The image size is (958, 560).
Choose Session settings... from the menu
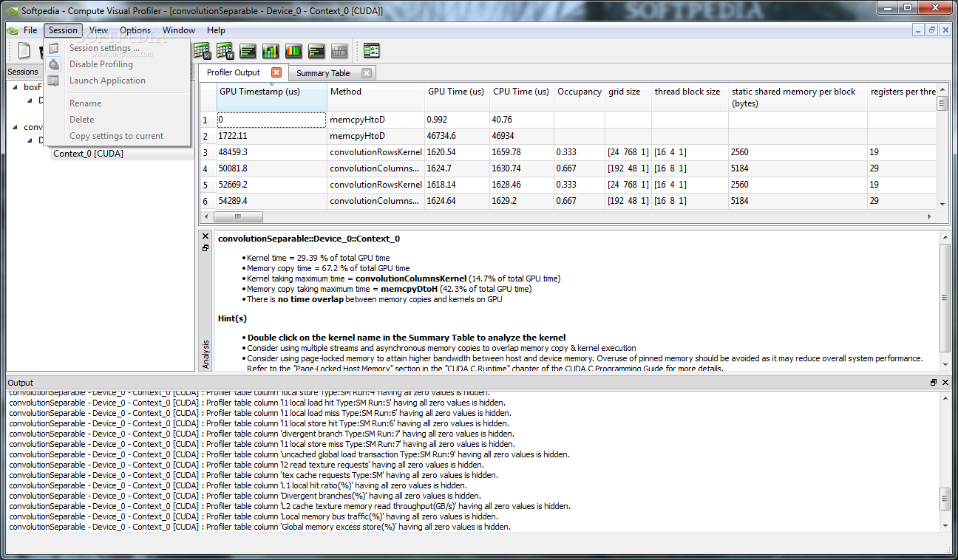[106, 48]
